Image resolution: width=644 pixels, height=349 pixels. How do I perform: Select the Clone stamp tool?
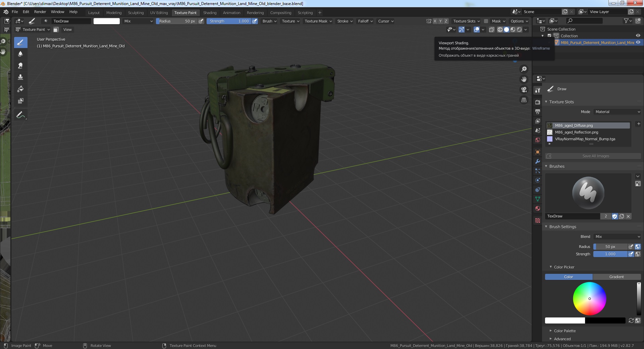(x=20, y=77)
